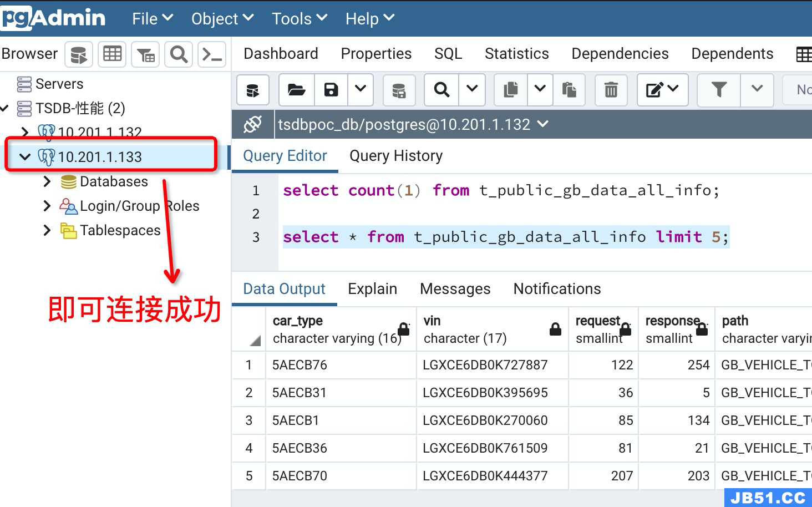Image resolution: width=812 pixels, height=507 pixels.
Task: Save the query with the floppy disk icon
Action: coord(331,90)
